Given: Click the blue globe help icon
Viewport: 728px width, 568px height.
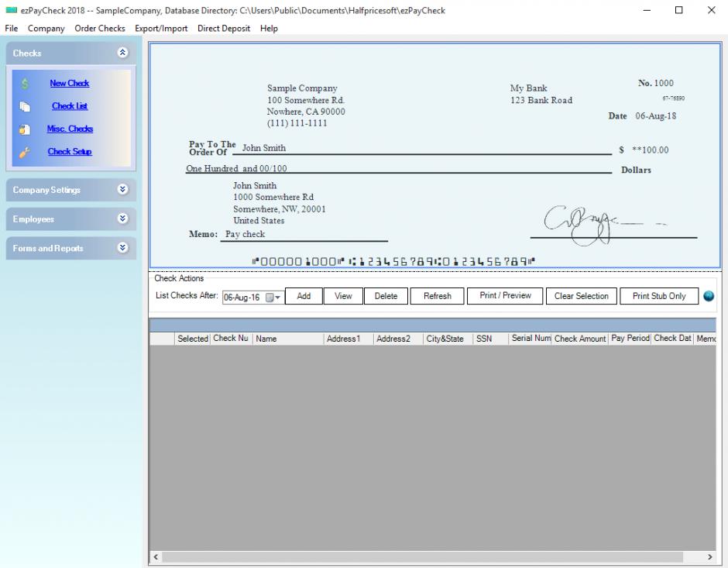Looking at the screenshot, I should point(709,296).
